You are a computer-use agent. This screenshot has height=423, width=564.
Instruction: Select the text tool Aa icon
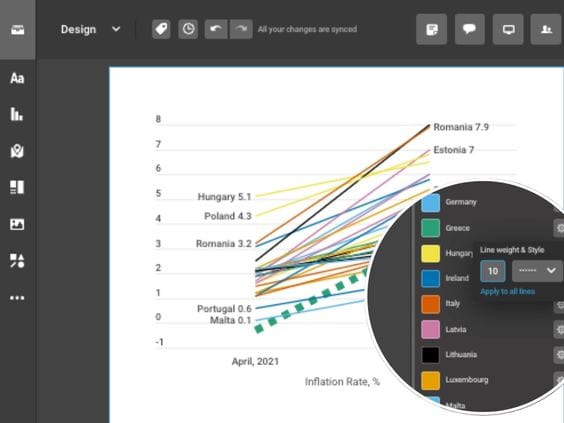pyautogui.click(x=17, y=78)
